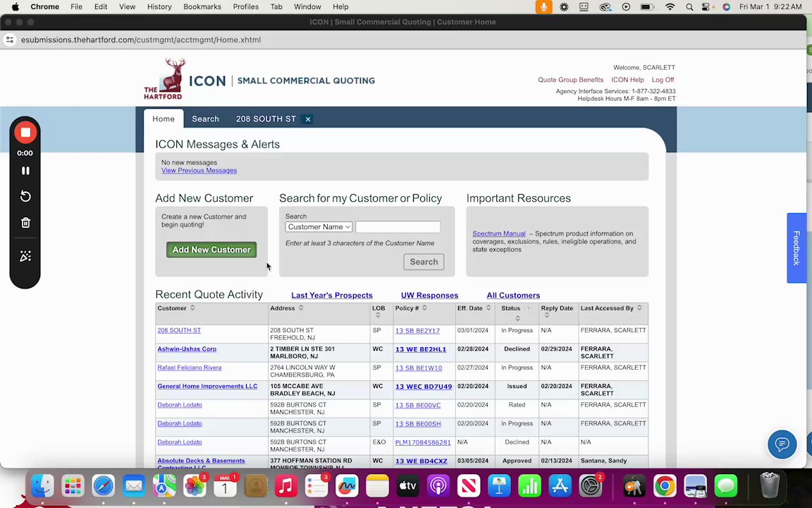Open the History menu in Chrome
This screenshot has width=812, height=508.
click(x=159, y=7)
